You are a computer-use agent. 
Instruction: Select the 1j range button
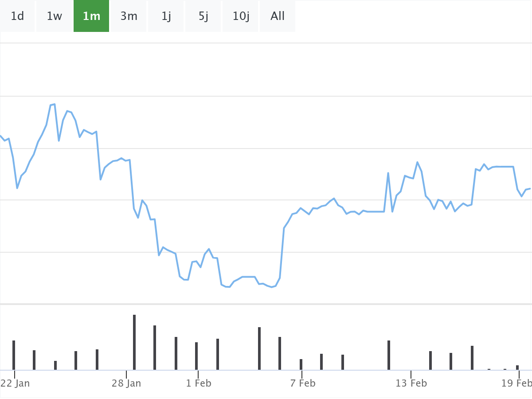point(166,16)
